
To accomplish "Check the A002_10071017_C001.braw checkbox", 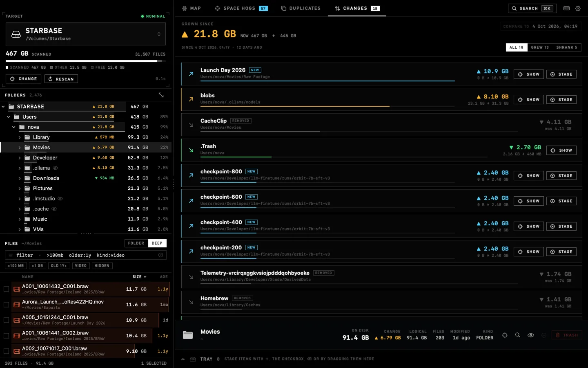I will click(6, 351).
